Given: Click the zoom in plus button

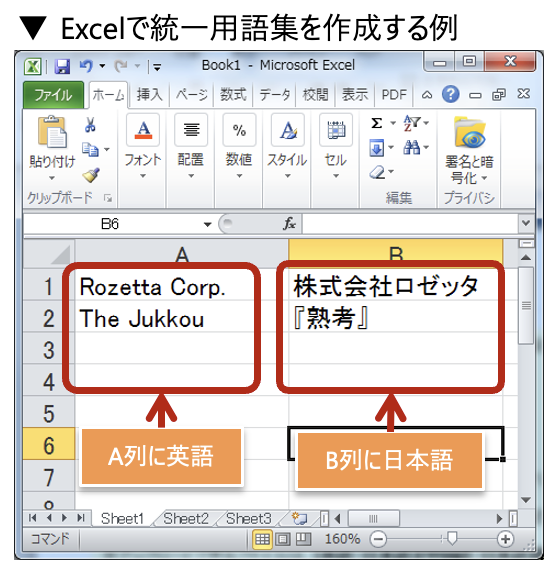Looking at the screenshot, I should pos(506,539).
